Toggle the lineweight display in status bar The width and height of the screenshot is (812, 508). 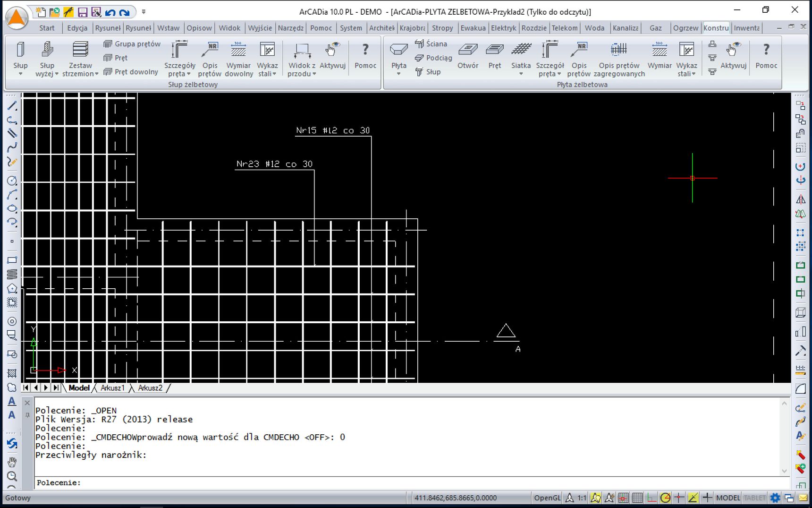(707, 498)
